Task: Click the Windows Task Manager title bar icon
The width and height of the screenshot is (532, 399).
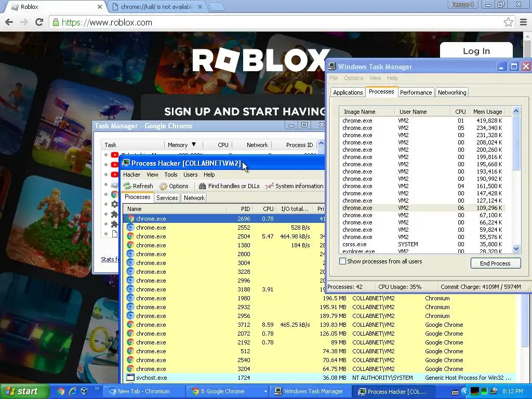Action: click(x=332, y=66)
